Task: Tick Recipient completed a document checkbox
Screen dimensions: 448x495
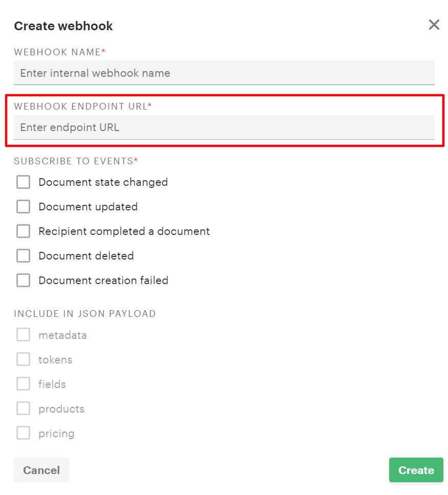Action: pos(24,231)
